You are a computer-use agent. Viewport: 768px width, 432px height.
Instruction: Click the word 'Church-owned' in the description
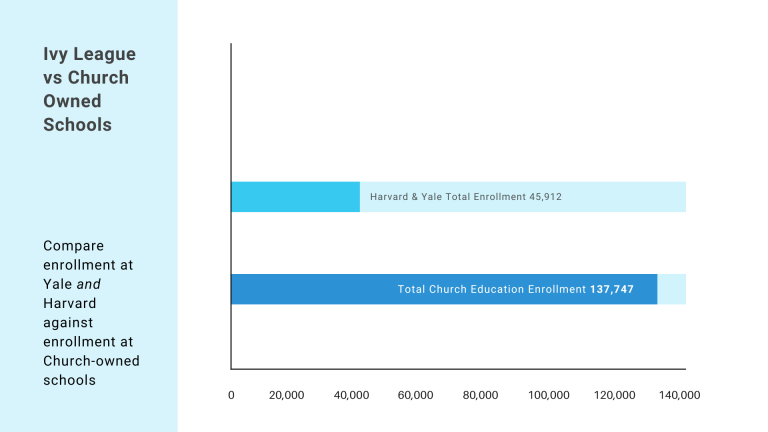tap(91, 360)
